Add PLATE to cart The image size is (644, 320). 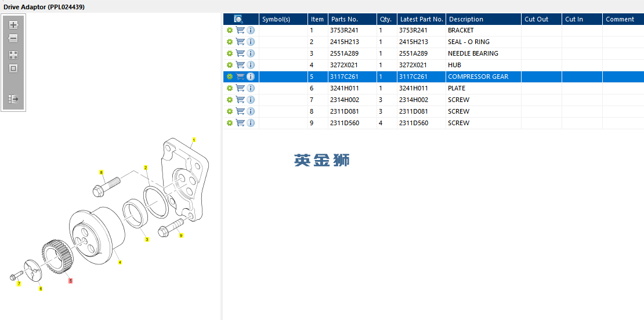(240, 88)
